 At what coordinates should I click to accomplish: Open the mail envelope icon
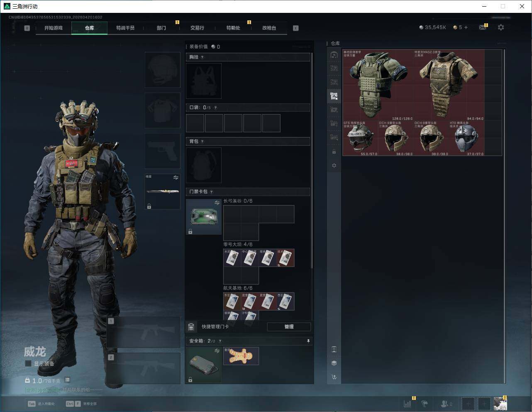click(x=483, y=27)
